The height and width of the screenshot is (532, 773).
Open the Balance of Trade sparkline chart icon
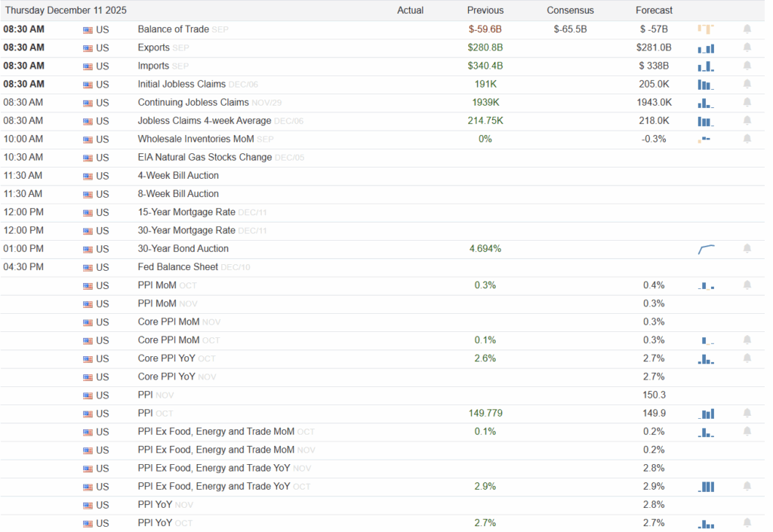point(706,29)
